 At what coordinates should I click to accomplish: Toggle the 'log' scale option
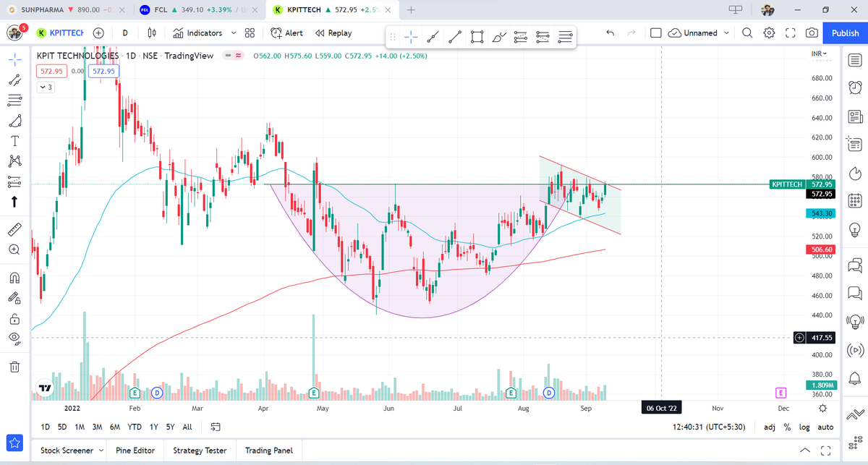coord(804,427)
